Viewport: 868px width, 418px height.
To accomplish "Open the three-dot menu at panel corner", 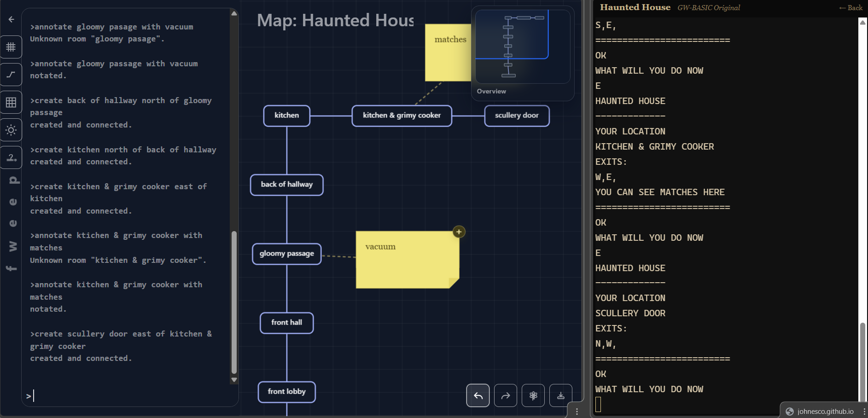I will pyautogui.click(x=577, y=412).
